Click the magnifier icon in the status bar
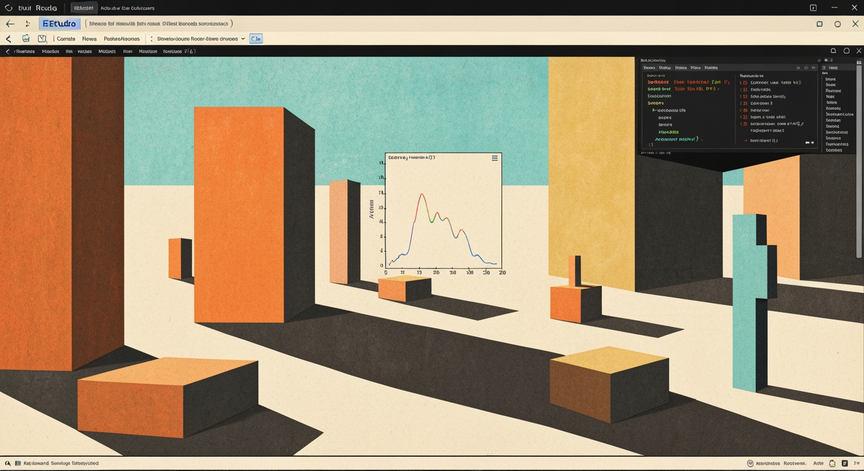 pos(8,464)
